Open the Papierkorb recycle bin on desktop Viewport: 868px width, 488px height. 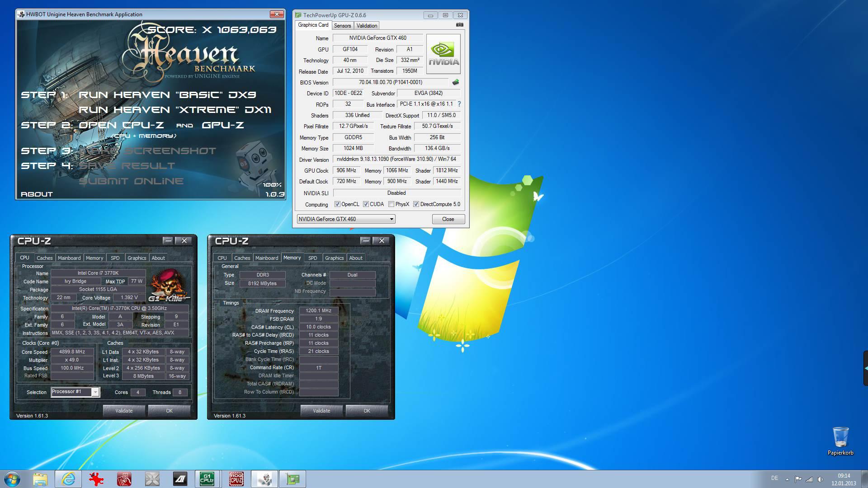pyautogui.click(x=840, y=441)
